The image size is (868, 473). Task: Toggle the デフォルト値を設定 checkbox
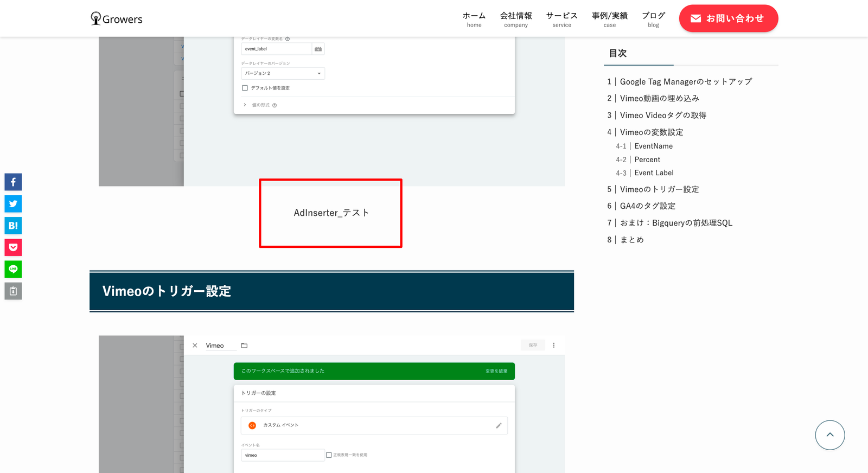coord(245,88)
